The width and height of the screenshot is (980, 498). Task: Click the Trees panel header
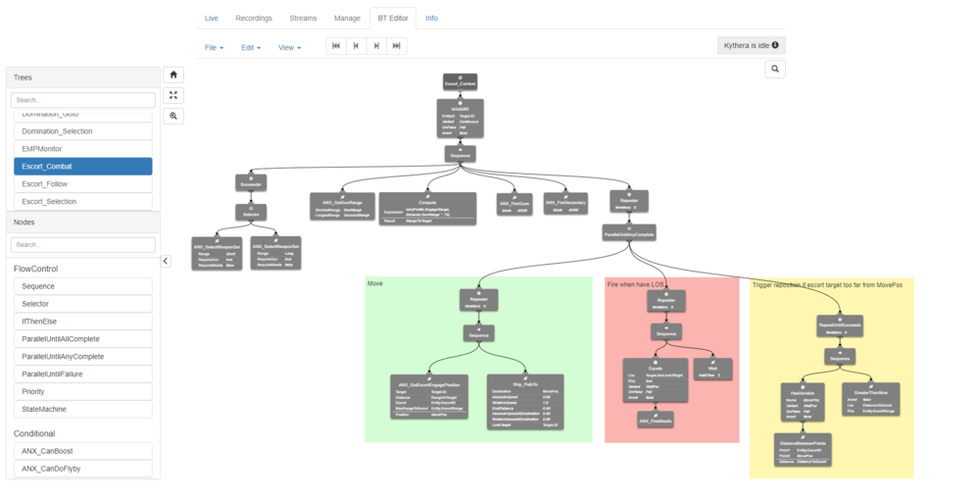click(83, 77)
